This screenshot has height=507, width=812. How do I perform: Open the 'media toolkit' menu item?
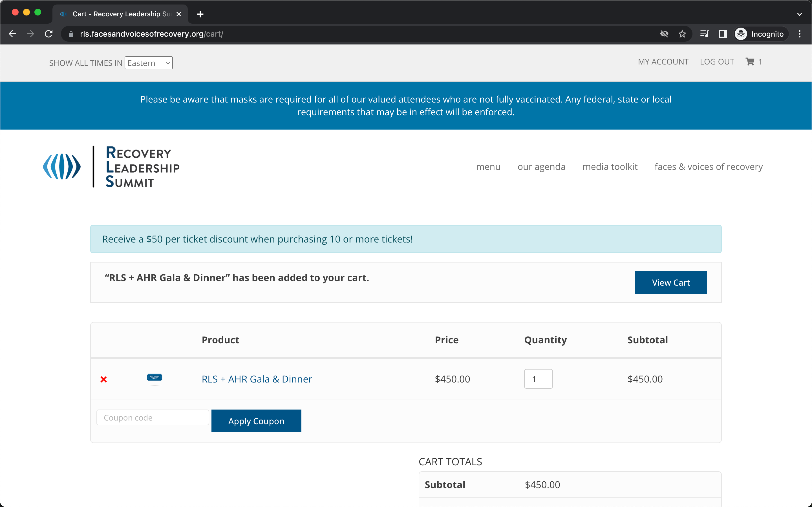click(x=610, y=167)
